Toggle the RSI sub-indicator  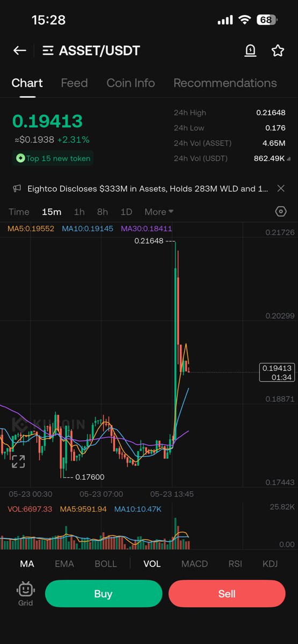point(235,564)
